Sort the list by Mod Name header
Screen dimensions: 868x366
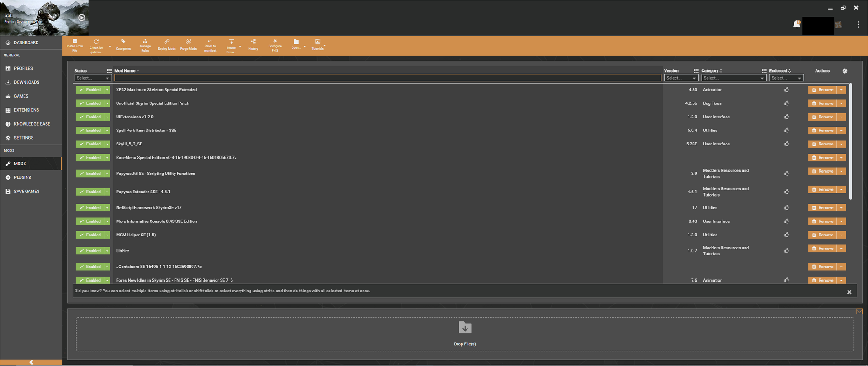coord(127,71)
